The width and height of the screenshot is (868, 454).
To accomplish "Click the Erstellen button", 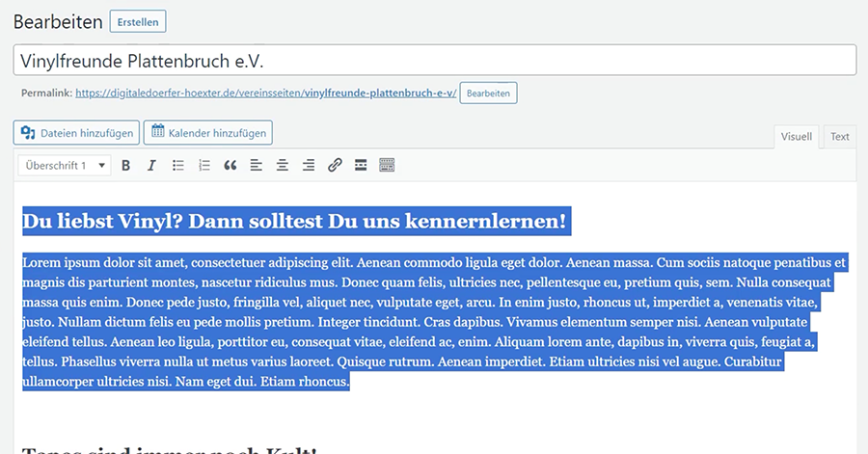I will click(x=138, y=21).
